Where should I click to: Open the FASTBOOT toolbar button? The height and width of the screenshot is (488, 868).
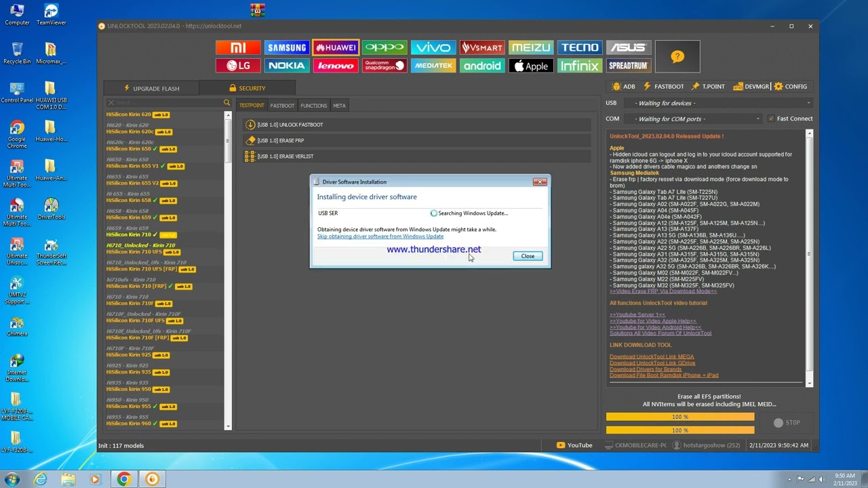click(x=663, y=87)
